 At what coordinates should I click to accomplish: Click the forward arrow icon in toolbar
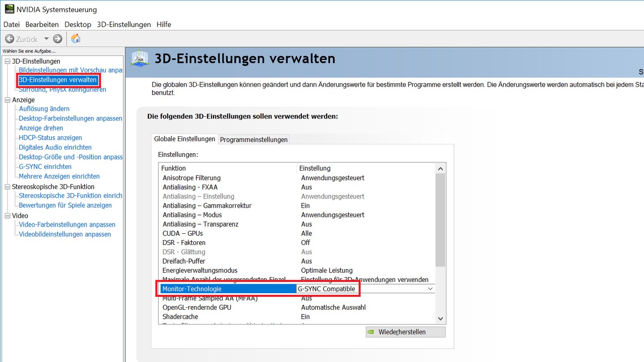tap(58, 39)
